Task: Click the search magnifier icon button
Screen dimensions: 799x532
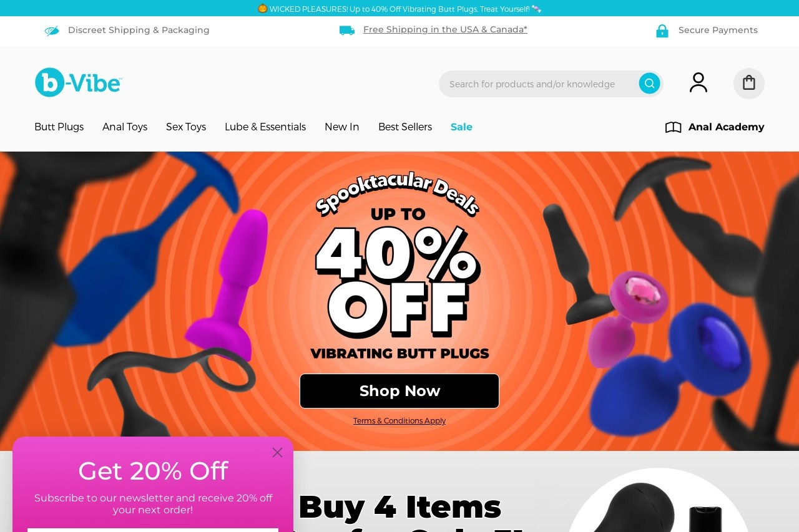Action: [x=649, y=84]
